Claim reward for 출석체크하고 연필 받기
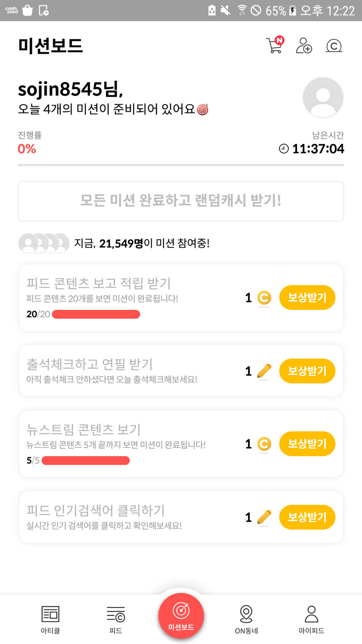This screenshot has width=362, height=644. 307,371
